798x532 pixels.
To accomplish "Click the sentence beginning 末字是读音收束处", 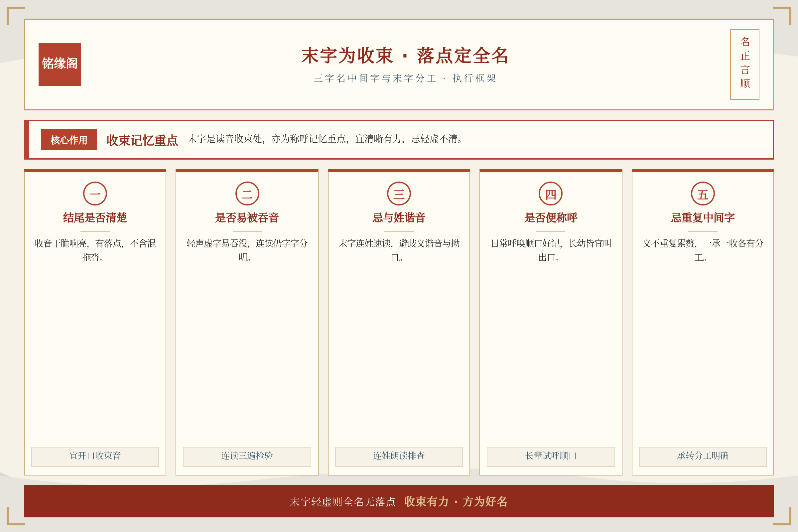I will point(326,139).
